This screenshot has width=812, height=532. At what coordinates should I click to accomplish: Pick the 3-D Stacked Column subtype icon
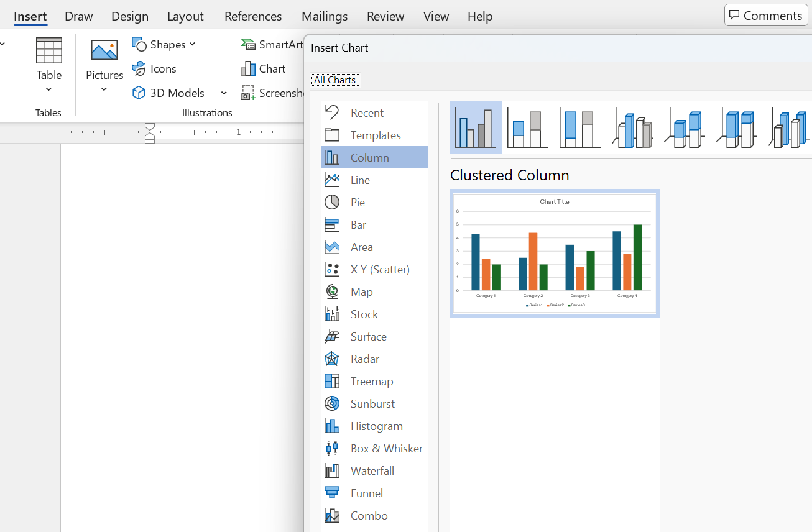685,127
